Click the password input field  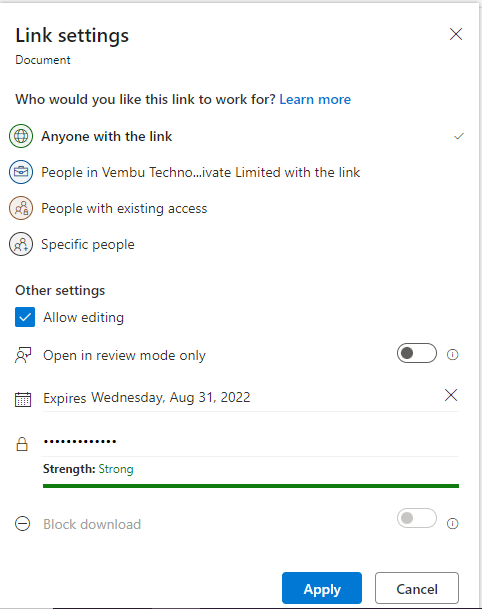click(251, 442)
